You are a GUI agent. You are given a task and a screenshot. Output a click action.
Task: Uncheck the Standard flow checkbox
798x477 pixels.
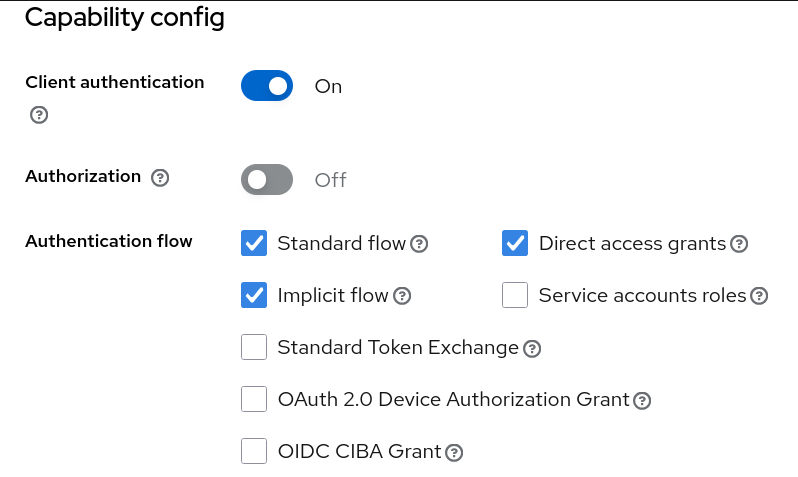coord(254,243)
